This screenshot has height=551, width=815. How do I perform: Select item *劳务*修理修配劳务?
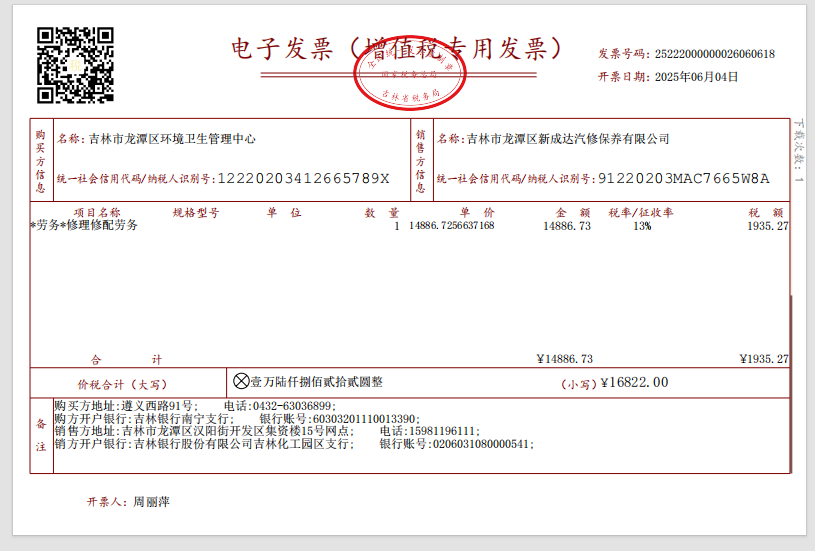[x=84, y=225]
